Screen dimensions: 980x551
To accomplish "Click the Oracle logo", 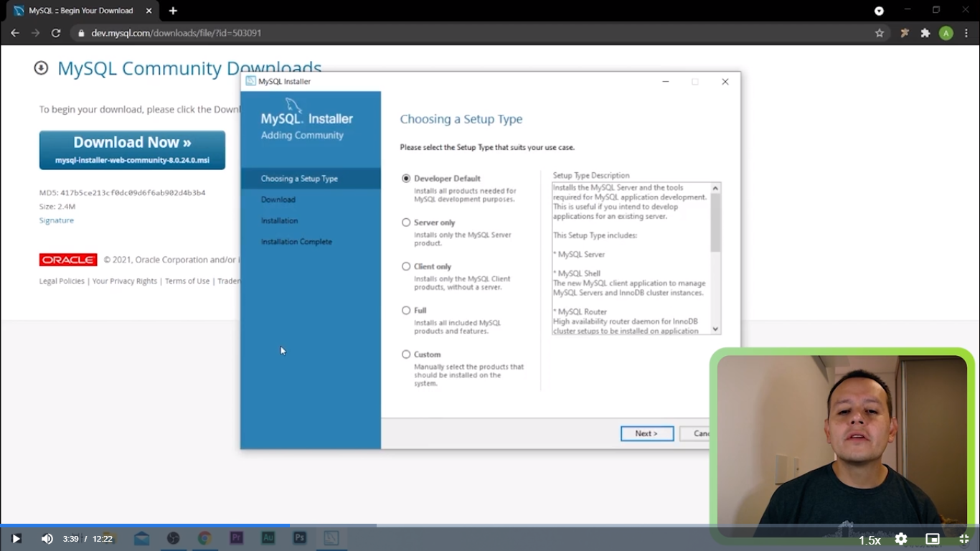I will pyautogui.click(x=68, y=260).
